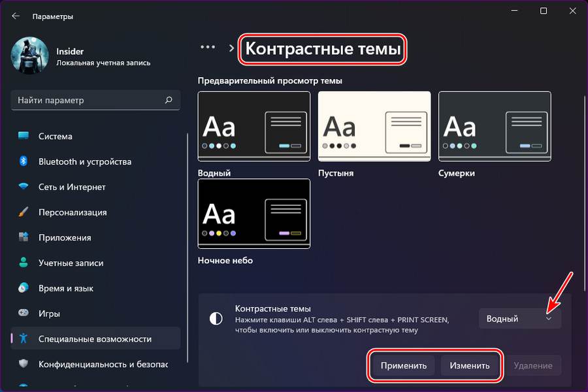The image size is (588, 392).
Task: Select the Система monitor icon
Action: point(24,136)
